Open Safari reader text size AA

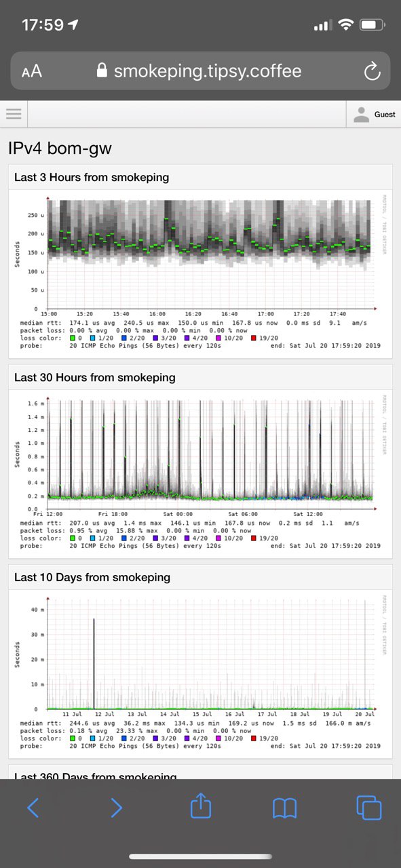(x=31, y=71)
